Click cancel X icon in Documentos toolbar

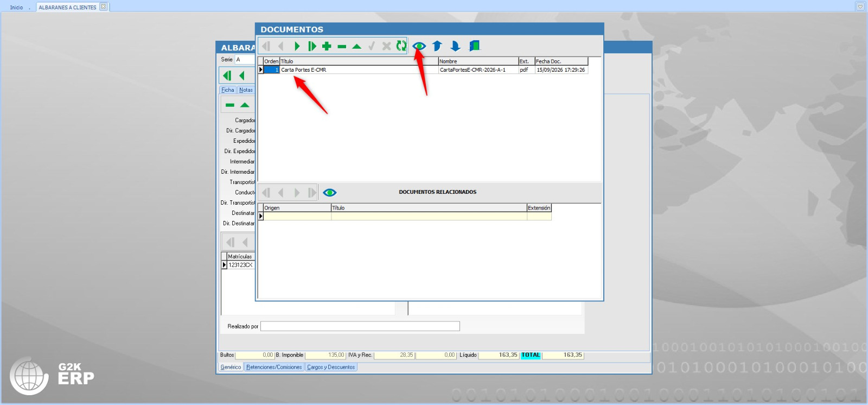point(386,46)
